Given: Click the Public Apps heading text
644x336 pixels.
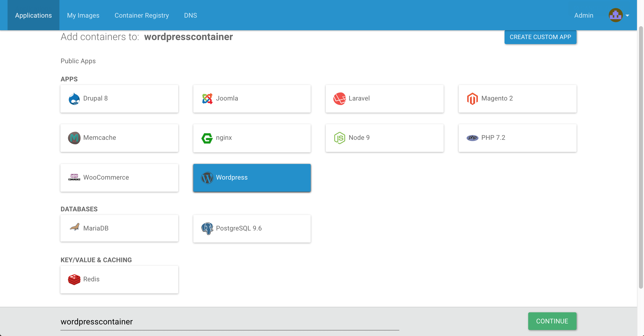Looking at the screenshot, I should pyautogui.click(x=78, y=61).
